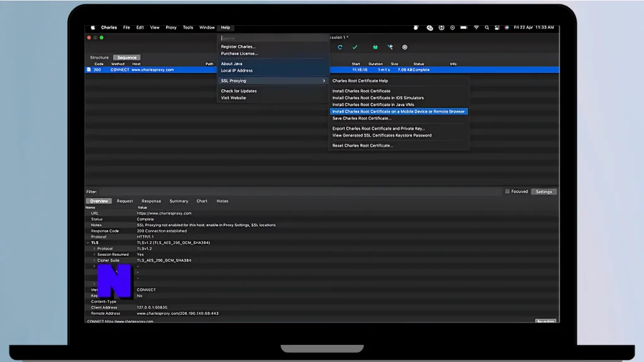Click the Status column header
The height and width of the screenshot is (362, 644).
[x=418, y=64]
